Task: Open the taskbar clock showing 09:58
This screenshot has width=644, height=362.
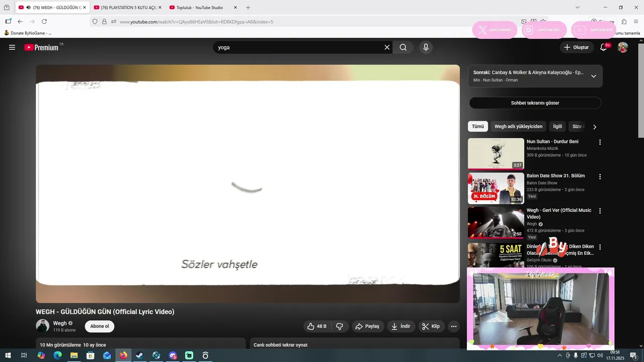Action: [x=615, y=355]
